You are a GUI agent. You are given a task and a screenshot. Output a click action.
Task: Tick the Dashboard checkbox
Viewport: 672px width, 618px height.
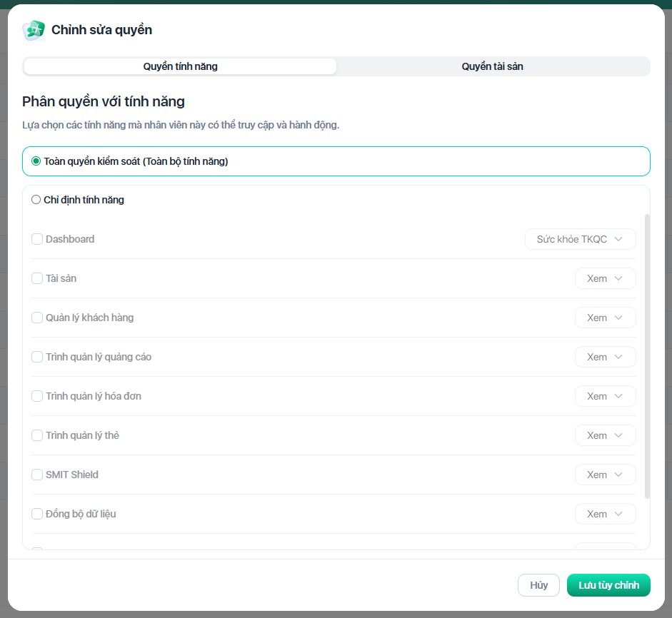coord(37,239)
